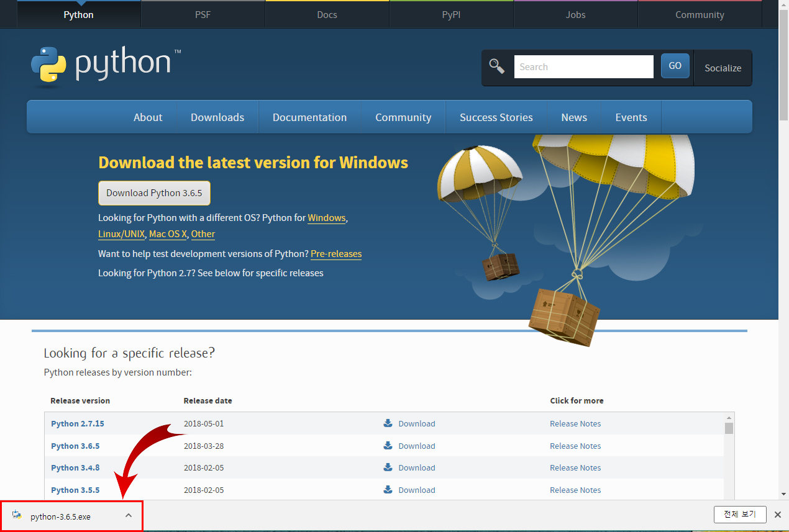
Task: Click the Search input field
Action: pyautogui.click(x=584, y=66)
